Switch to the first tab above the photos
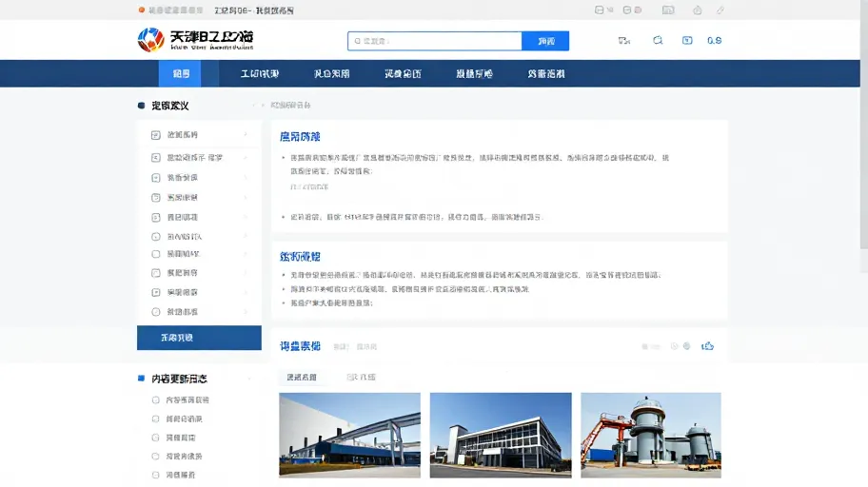Image resolution: width=868 pixels, height=487 pixels. pos(302,378)
